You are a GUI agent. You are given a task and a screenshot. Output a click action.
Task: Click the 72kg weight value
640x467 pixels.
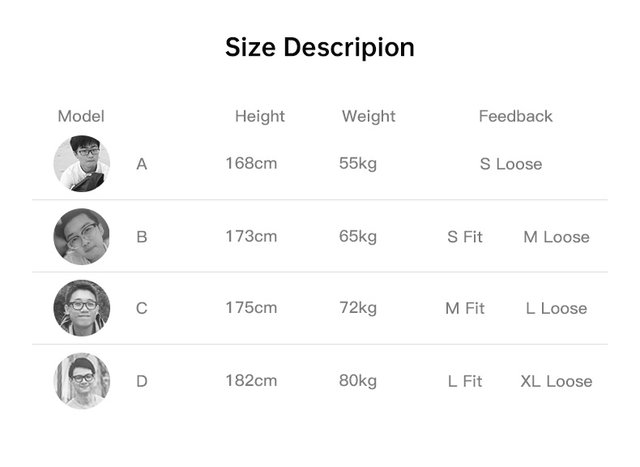click(358, 308)
